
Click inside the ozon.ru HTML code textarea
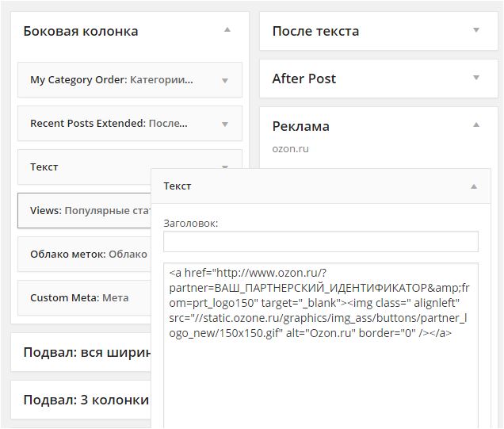320,373
